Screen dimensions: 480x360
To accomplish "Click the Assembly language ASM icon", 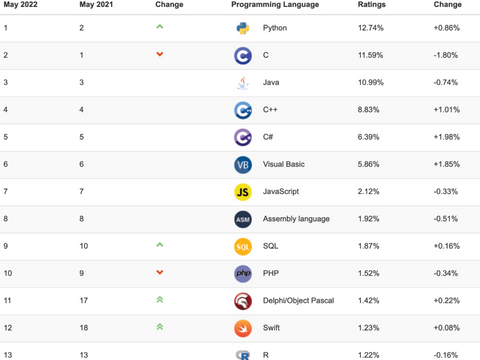I will pyautogui.click(x=243, y=219).
